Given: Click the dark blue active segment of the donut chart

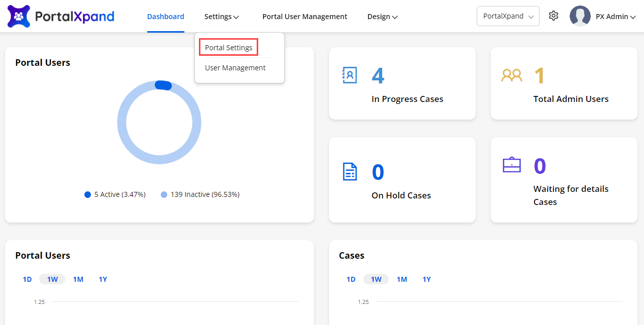Looking at the screenshot, I should [x=163, y=85].
